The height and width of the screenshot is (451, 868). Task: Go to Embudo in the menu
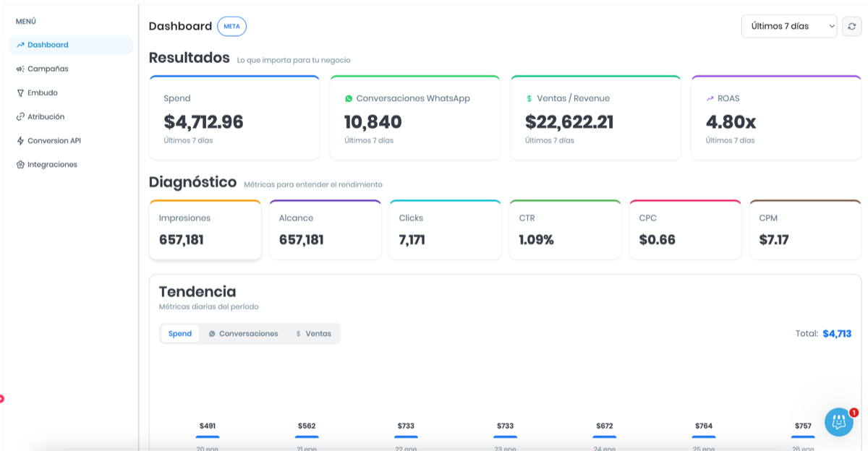click(x=71, y=93)
